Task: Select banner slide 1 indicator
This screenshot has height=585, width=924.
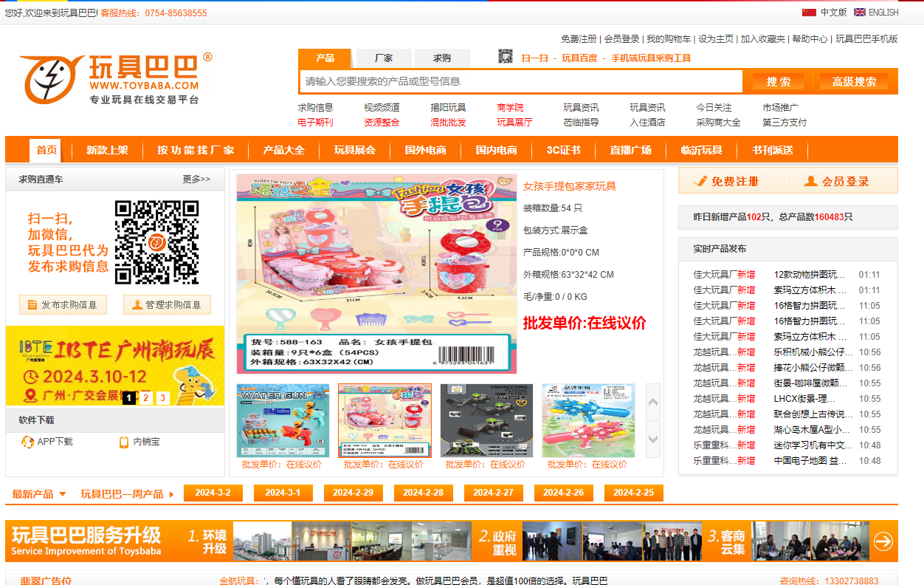Action: coord(129,398)
